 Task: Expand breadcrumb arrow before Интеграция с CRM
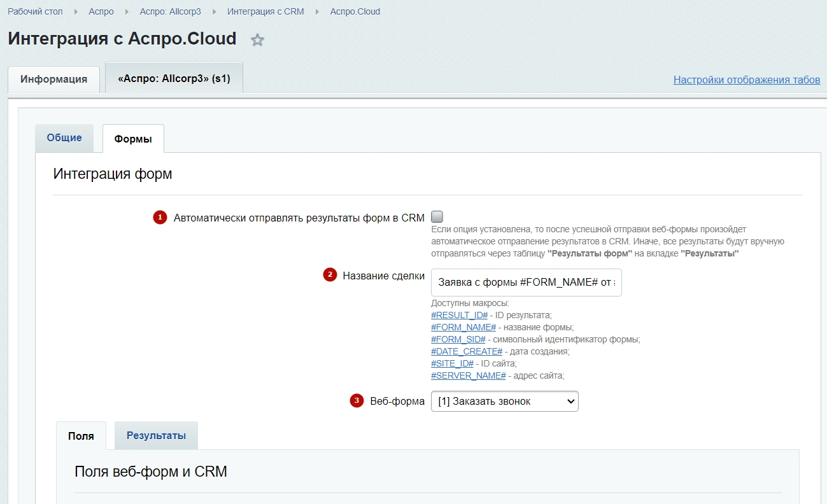[214, 11]
